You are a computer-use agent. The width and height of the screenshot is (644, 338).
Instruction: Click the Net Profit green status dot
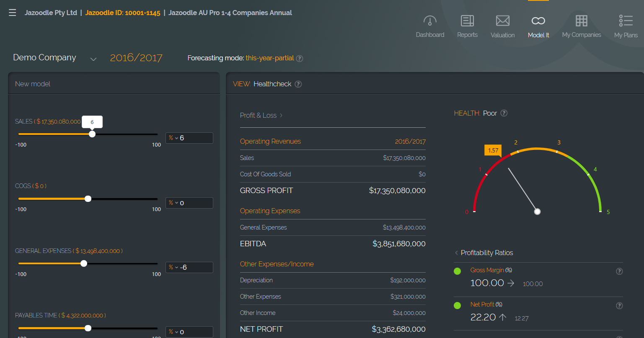[458, 306]
